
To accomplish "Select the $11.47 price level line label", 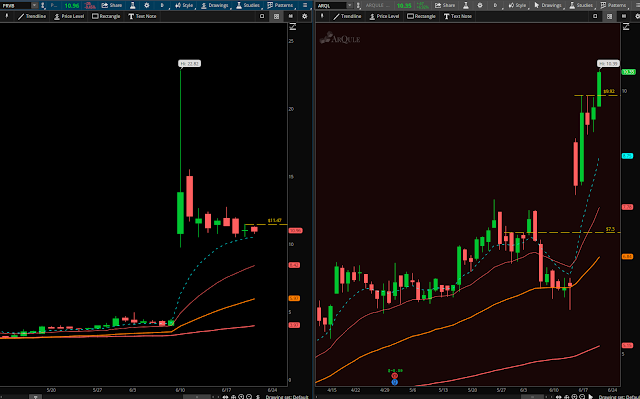I will pos(274,220).
